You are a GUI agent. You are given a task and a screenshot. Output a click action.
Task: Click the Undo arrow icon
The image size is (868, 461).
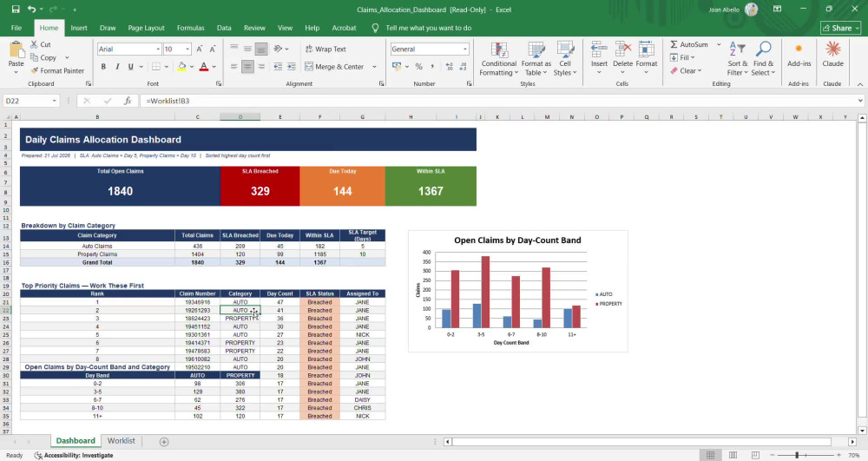tap(31, 10)
